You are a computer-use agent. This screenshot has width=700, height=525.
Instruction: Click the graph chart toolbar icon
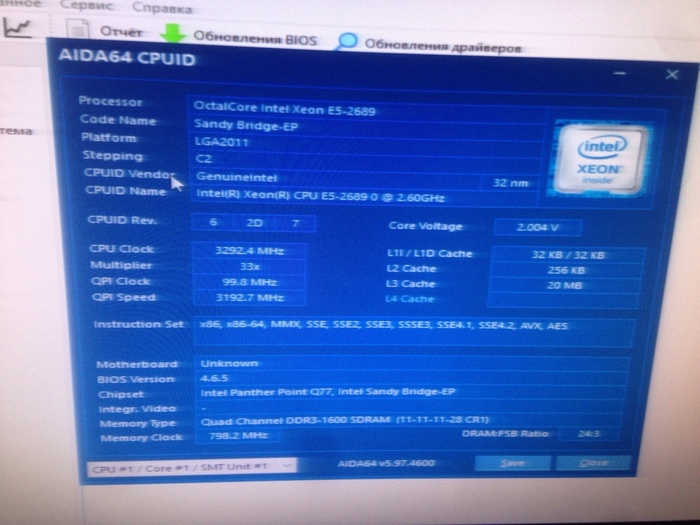pyautogui.click(x=17, y=28)
